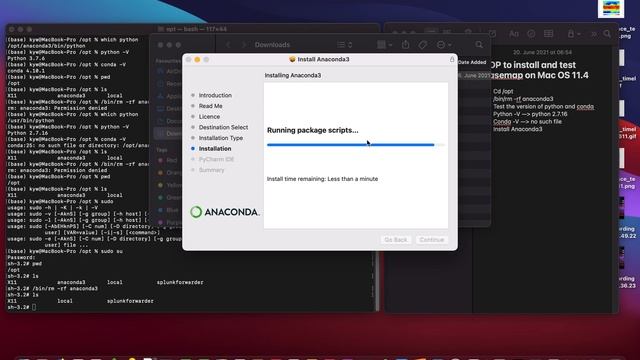Select the Read Me step in installer

pos(211,106)
